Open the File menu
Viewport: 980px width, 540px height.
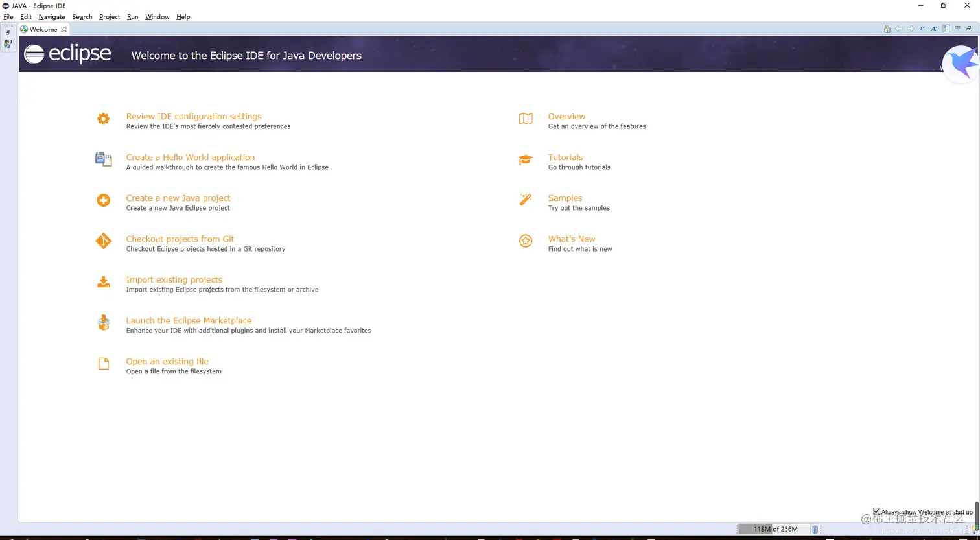pos(8,17)
